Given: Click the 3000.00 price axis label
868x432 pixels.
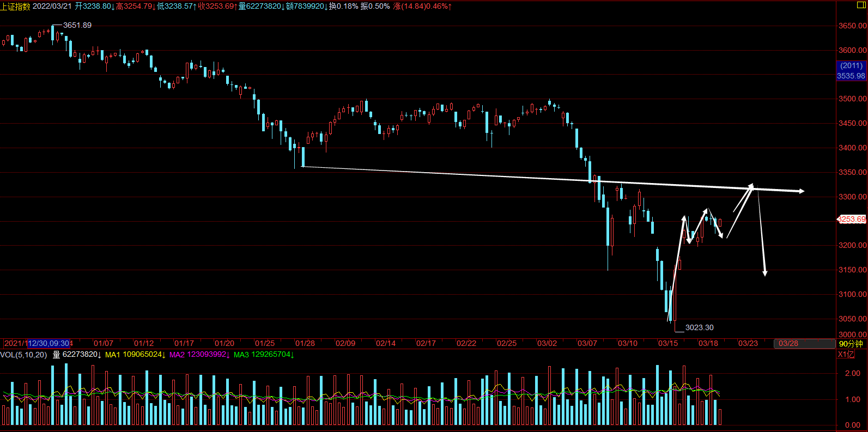Looking at the screenshot, I should (x=852, y=334).
